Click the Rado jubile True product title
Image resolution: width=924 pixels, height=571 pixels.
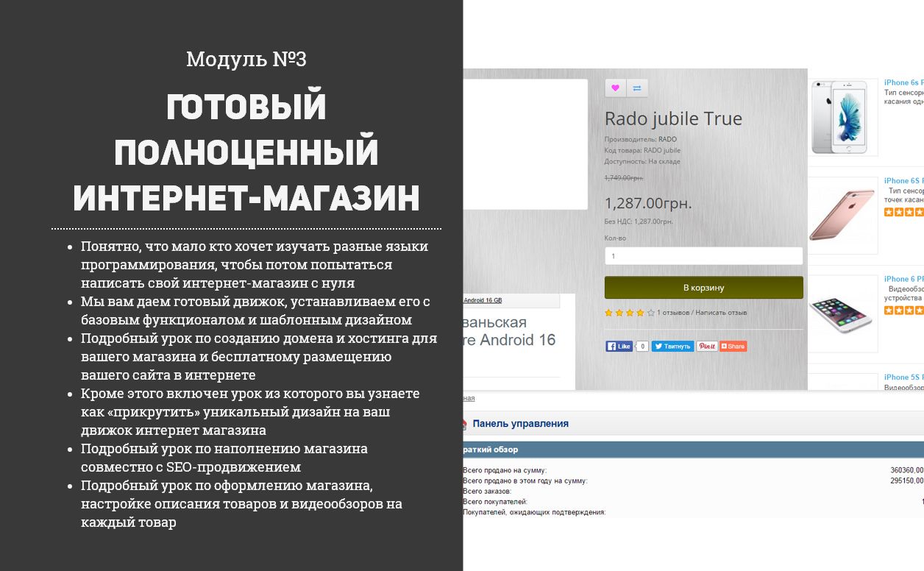pos(673,118)
